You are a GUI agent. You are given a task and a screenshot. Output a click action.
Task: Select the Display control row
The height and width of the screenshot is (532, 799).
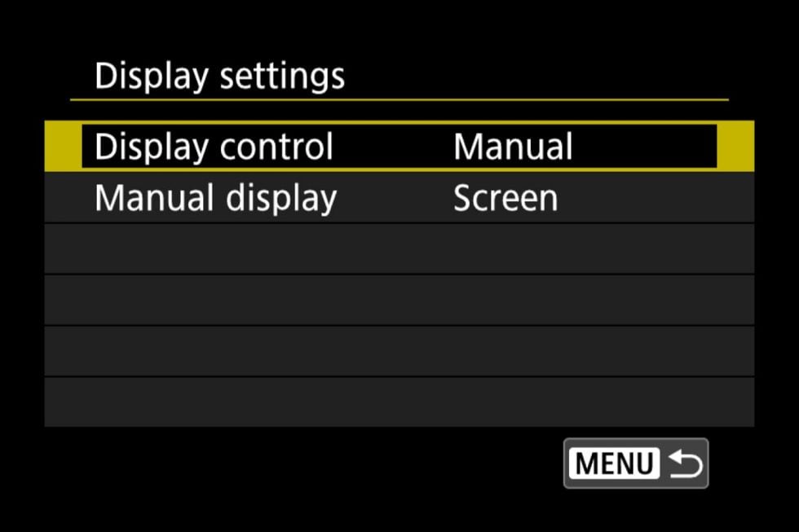tap(399, 146)
